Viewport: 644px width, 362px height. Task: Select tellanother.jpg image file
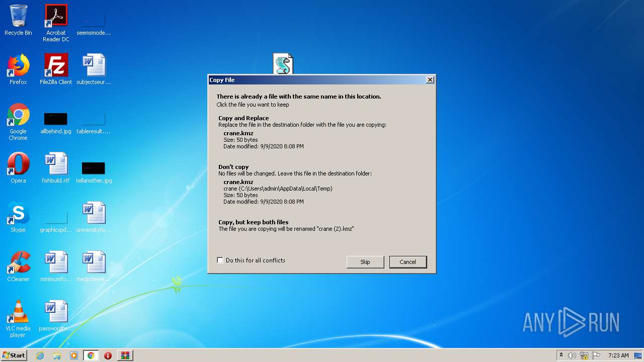94,172
